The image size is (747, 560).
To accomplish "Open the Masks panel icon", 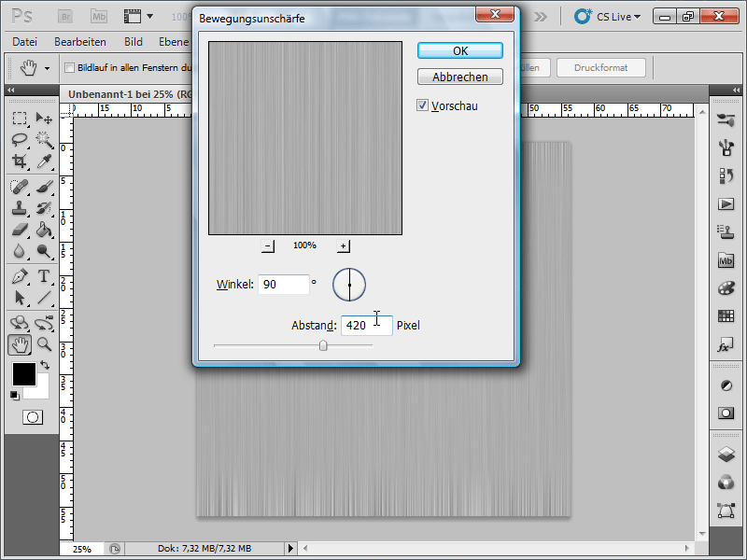I will 726,413.
